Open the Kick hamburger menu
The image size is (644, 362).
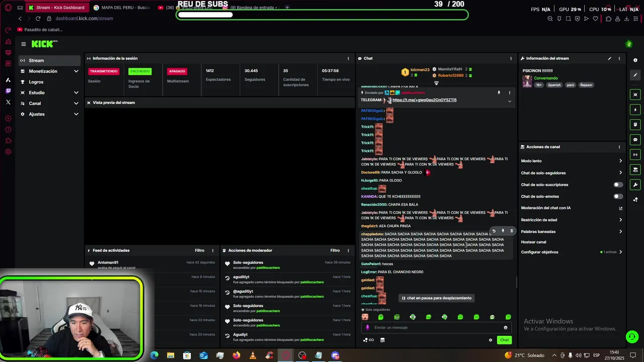point(23,44)
